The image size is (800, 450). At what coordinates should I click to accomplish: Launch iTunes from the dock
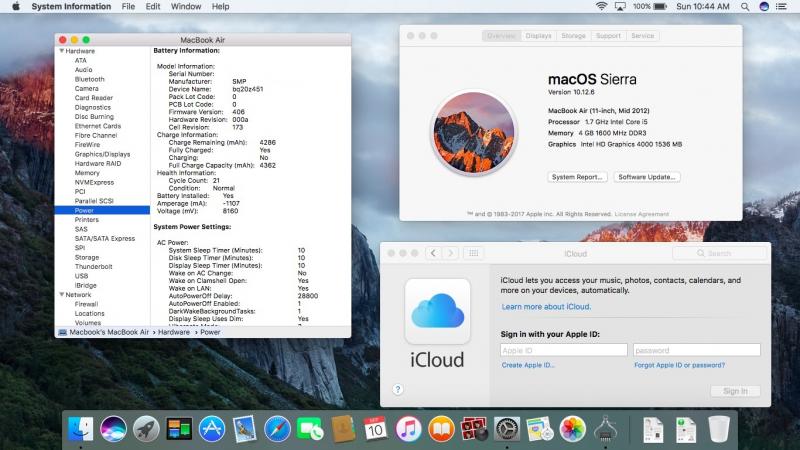pos(408,429)
